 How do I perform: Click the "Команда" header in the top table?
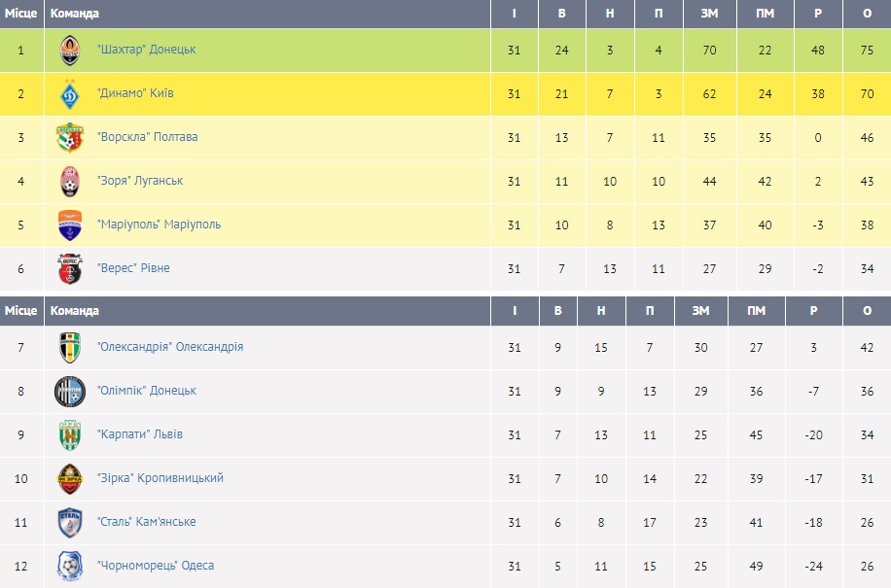(x=75, y=14)
